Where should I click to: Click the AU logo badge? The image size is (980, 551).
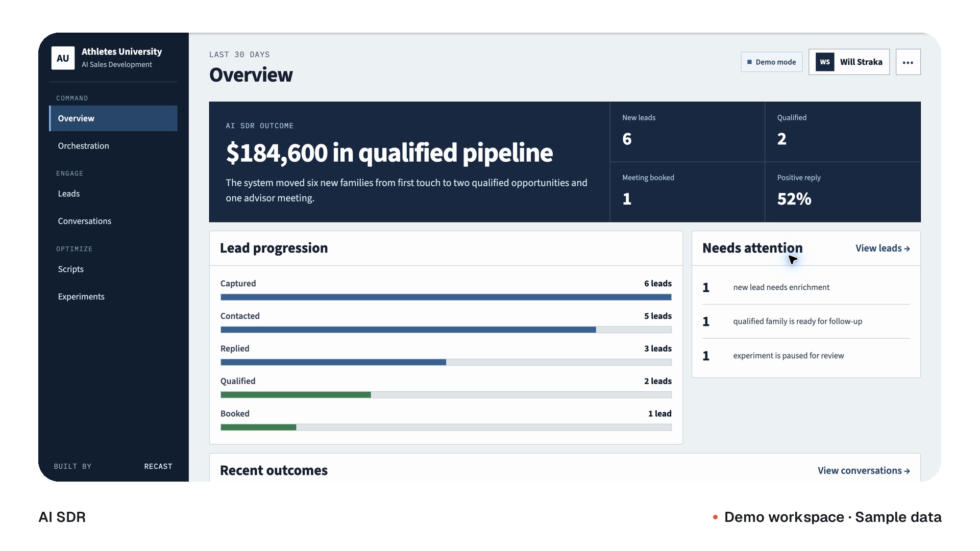(x=63, y=58)
